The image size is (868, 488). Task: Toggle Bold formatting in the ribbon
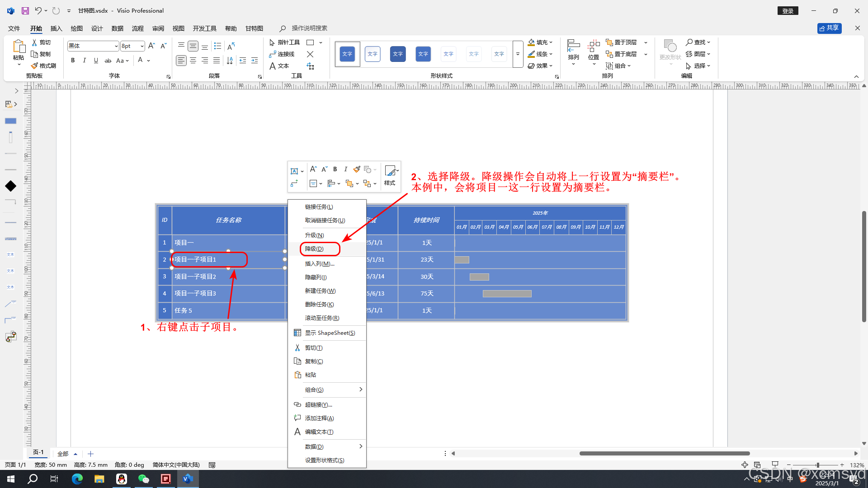(x=73, y=61)
